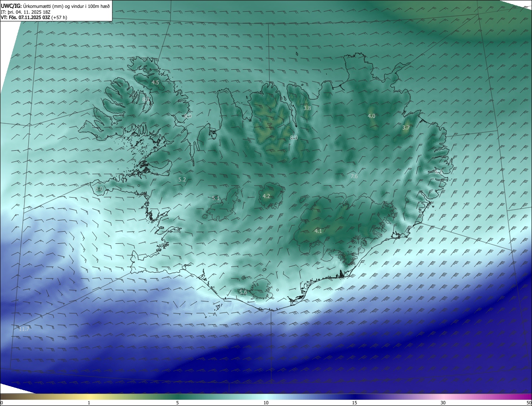Click the pink color band above the 30 tick
The width and height of the screenshot is (532, 406).
tap(443, 396)
